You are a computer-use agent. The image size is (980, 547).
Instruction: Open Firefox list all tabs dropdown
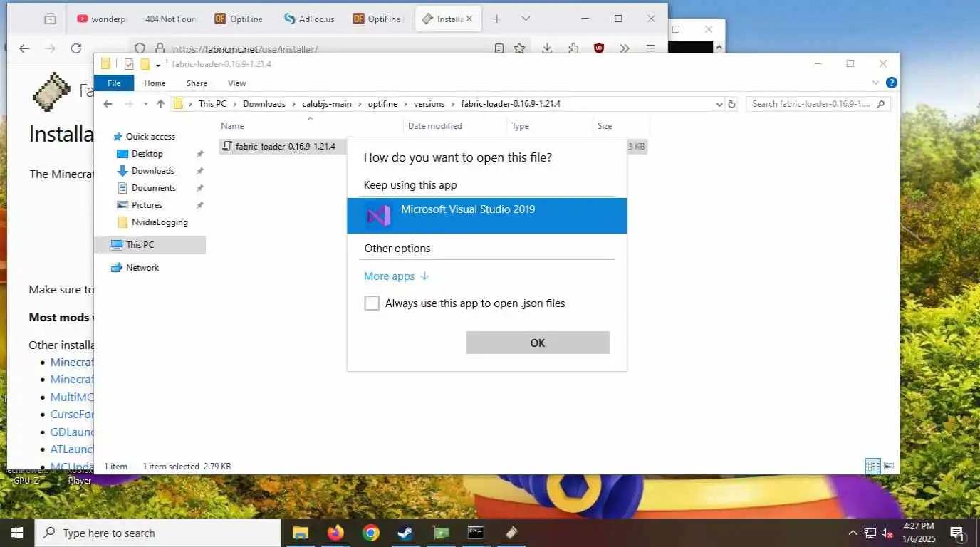click(526, 19)
